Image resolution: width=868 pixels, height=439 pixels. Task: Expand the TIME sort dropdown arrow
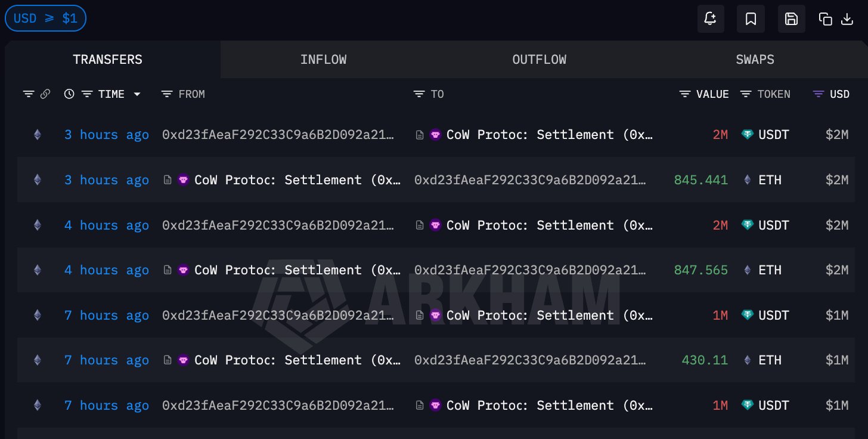pos(137,94)
